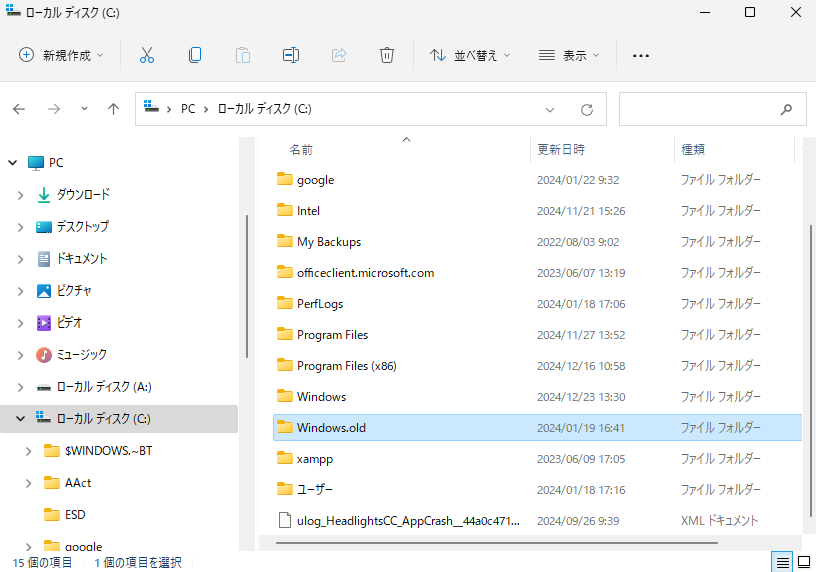Click the ダウンロード download icon
Viewport: 816px width, 572px height.
click(44, 195)
